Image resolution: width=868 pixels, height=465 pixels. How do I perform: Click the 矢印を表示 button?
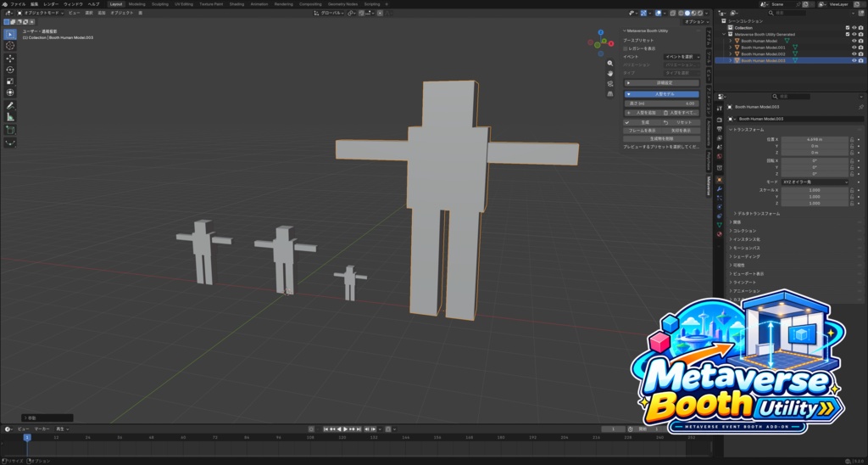[x=681, y=131]
